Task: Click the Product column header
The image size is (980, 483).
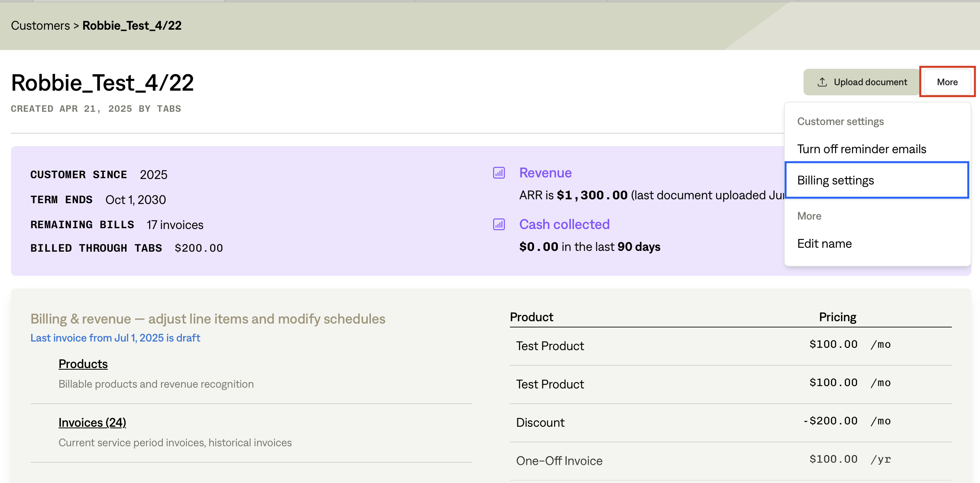Action: (x=531, y=317)
